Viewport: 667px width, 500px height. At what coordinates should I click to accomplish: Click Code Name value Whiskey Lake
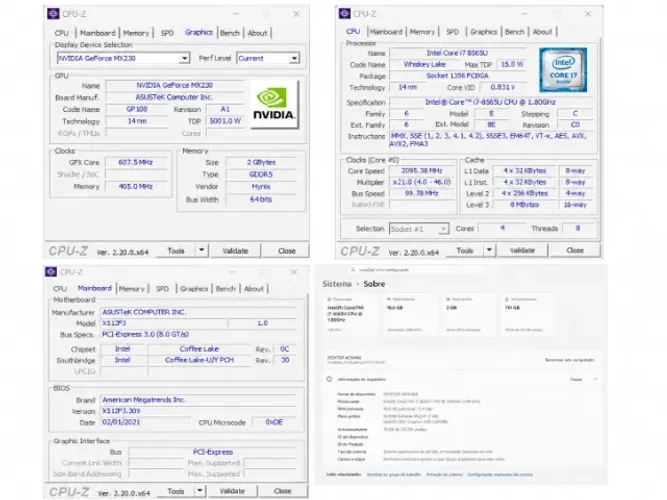(x=425, y=64)
